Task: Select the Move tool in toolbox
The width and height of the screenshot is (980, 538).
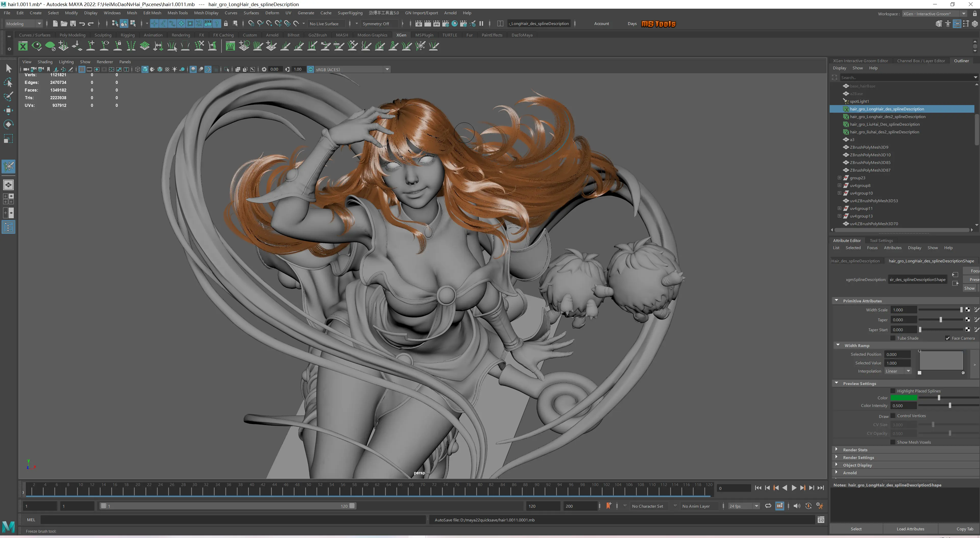Action: pyautogui.click(x=8, y=110)
